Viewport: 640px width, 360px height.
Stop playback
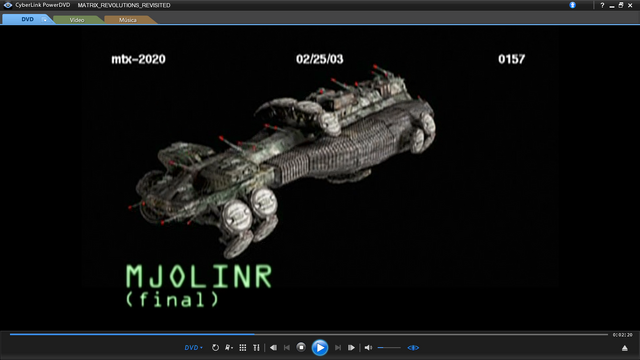pyautogui.click(x=301, y=347)
